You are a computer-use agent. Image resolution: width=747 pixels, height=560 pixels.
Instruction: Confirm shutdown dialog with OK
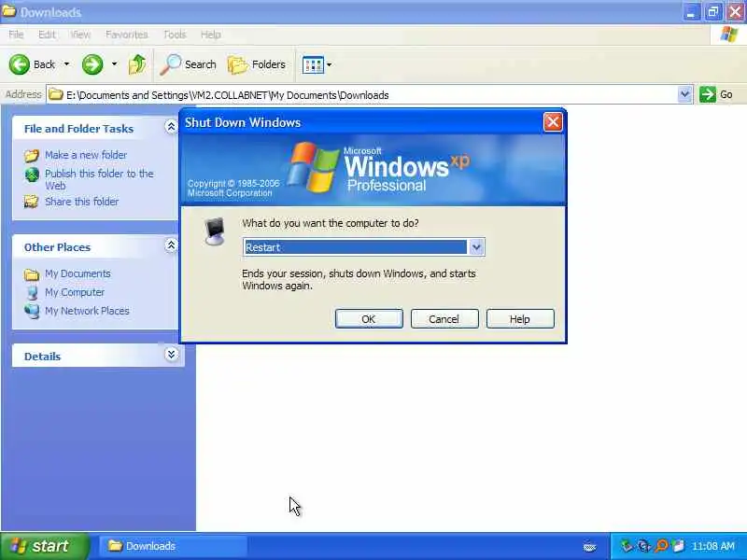(x=369, y=318)
